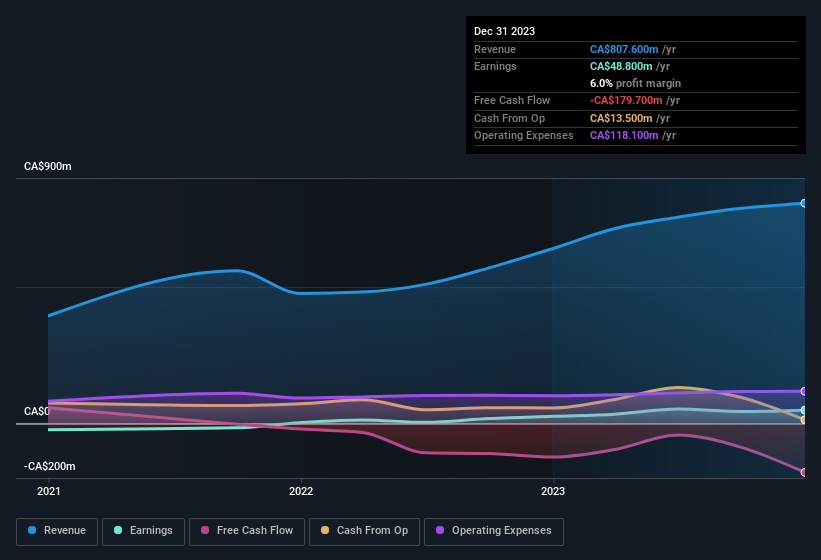
Task: Click the Dec 31 2023 tooltip date
Action: tap(504, 31)
